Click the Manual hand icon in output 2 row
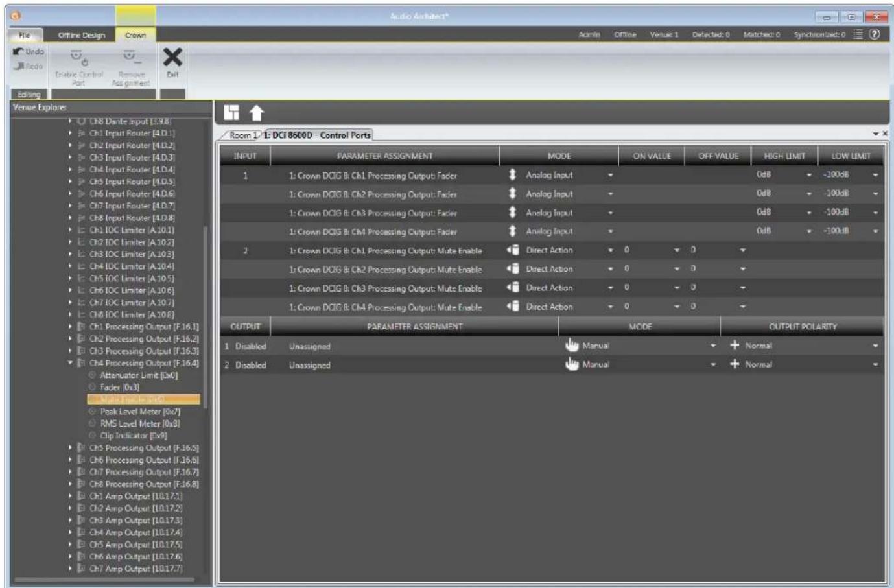 point(571,364)
